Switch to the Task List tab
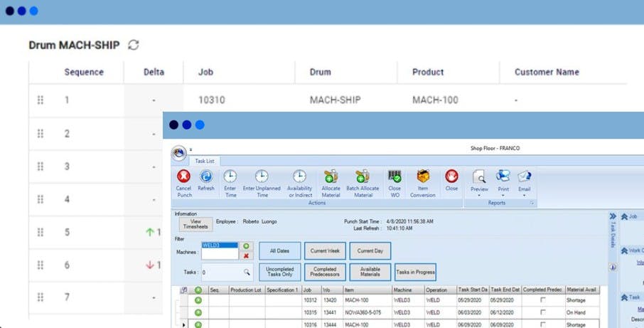Image resolution: width=644 pixels, height=328 pixels. point(205,161)
